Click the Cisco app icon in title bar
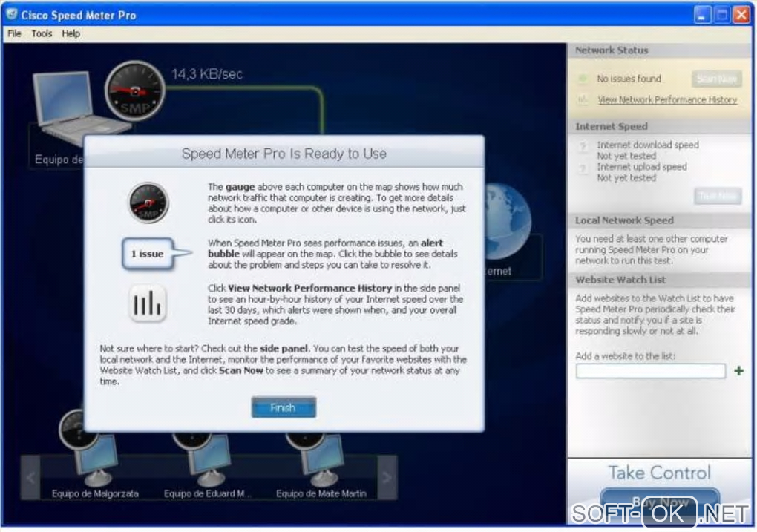 coord(12,15)
